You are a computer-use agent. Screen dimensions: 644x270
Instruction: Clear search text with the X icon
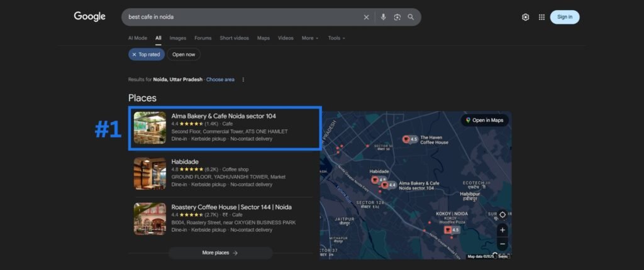click(x=367, y=17)
